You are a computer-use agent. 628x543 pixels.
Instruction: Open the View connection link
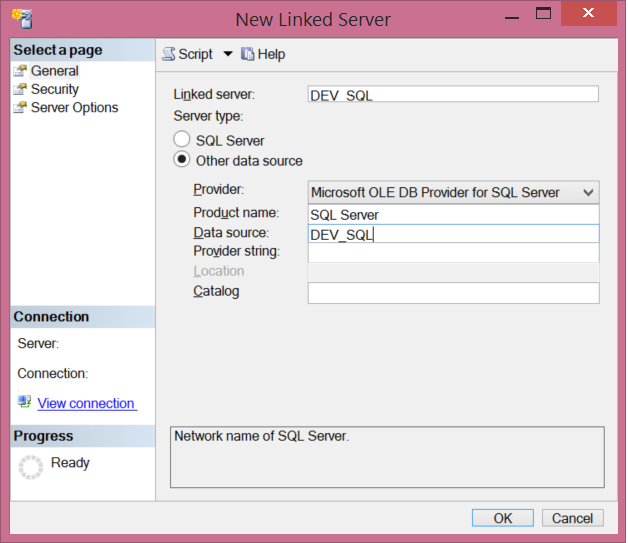point(86,403)
